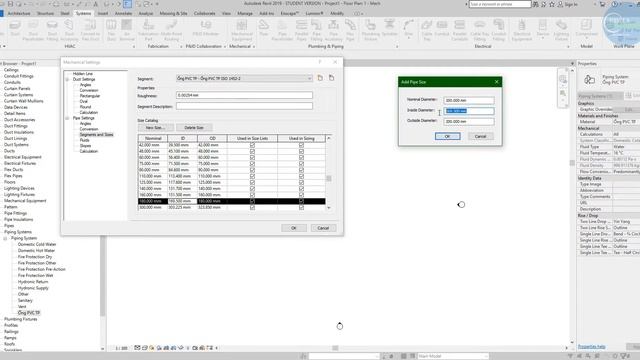Toggle Used in Size Lists for 42.000 mm row

252,145
